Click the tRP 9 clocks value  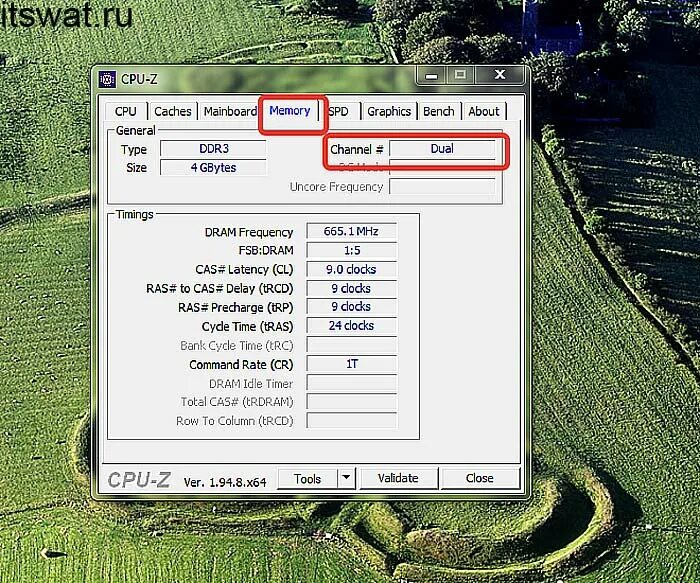(351, 307)
